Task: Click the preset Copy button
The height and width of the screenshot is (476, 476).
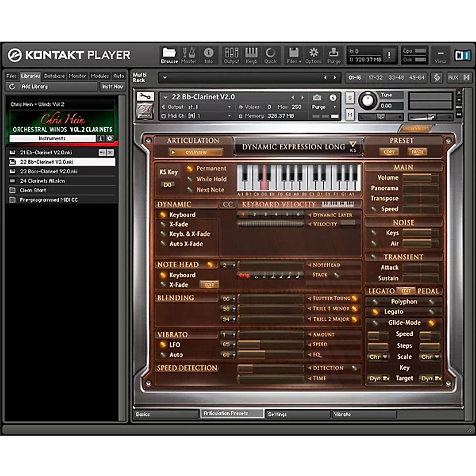Action: tap(389, 152)
